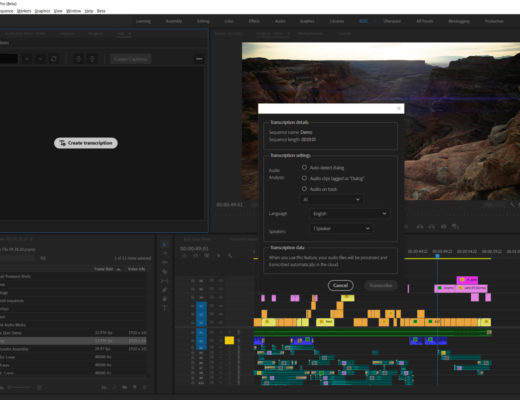Click the Create transcription button
The width and height of the screenshot is (520, 400).
86,143
